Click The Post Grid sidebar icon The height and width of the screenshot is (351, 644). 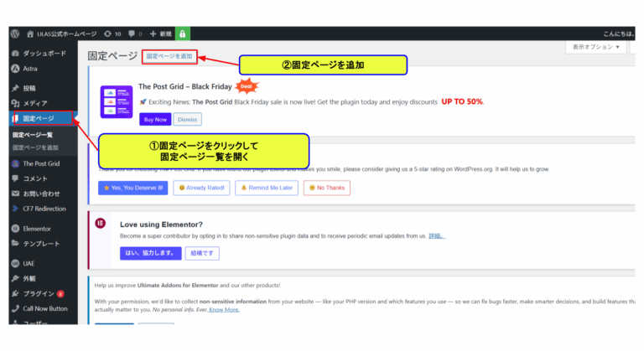coord(16,163)
